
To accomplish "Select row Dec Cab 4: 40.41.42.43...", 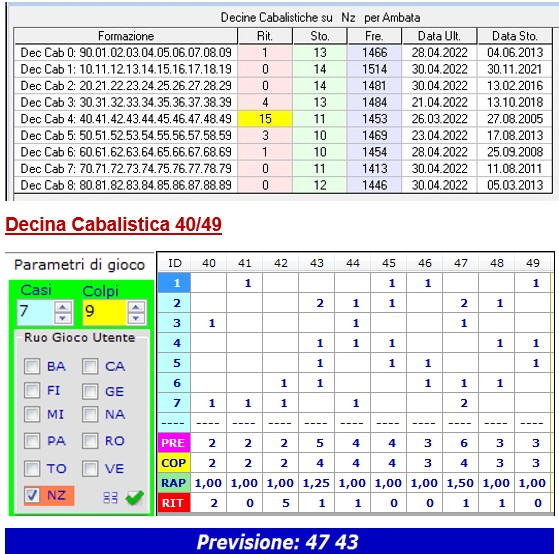I will (283, 119).
